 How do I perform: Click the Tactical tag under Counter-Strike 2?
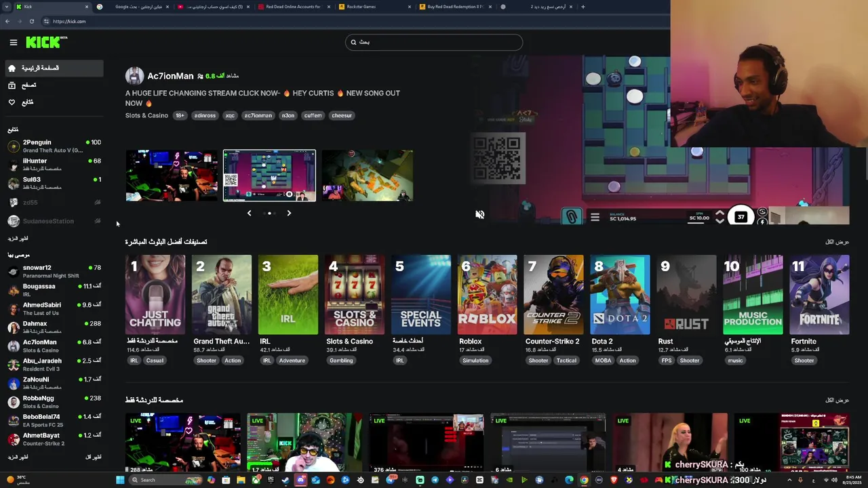tap(566, 361)
